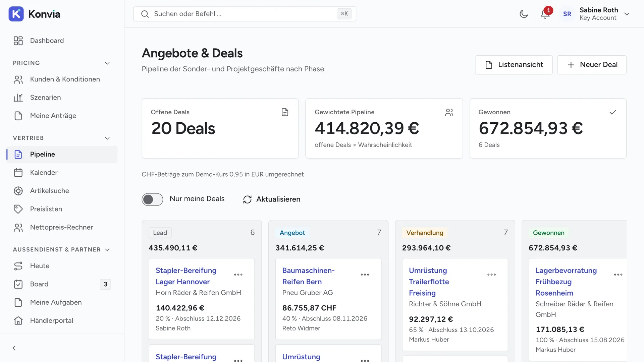Click the Board checklist icon
Image resolution: width=644 pixels, height=362 pixels.
[x=18, y=284]
